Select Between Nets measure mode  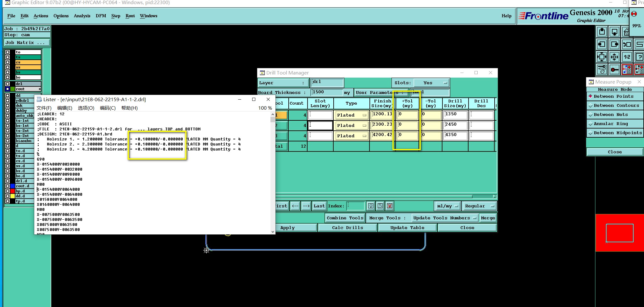click(614, 115)
